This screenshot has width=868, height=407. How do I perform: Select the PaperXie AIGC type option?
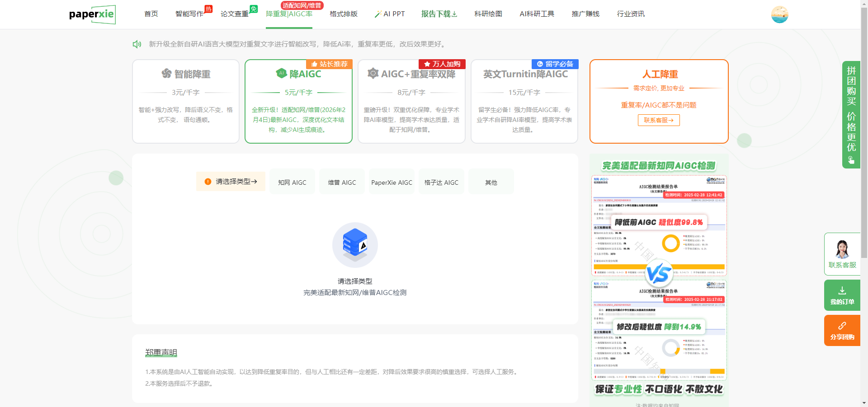pos(392,182)
